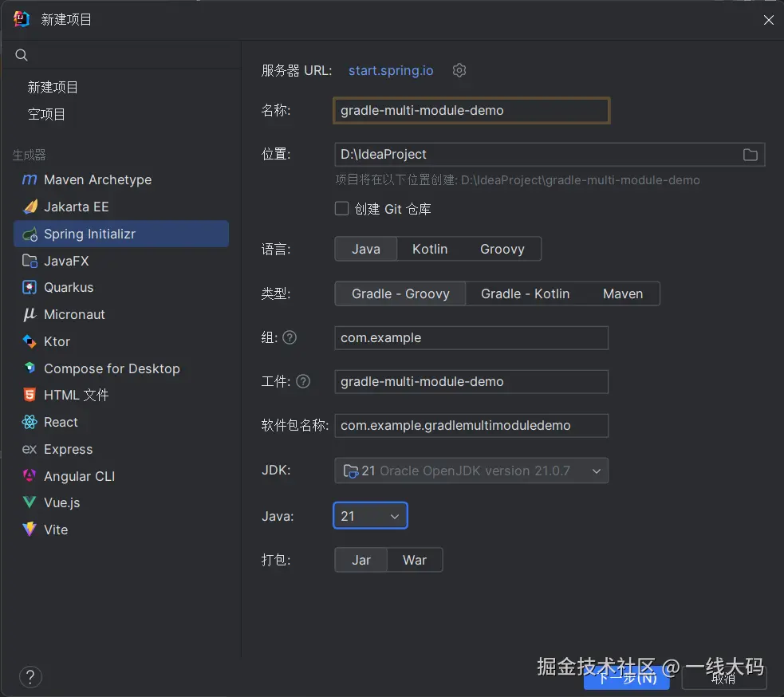Image resolution: width=784 pixels, height=697 pixels.
Task: Click the search magnifier icon
Action: point(21,55)
